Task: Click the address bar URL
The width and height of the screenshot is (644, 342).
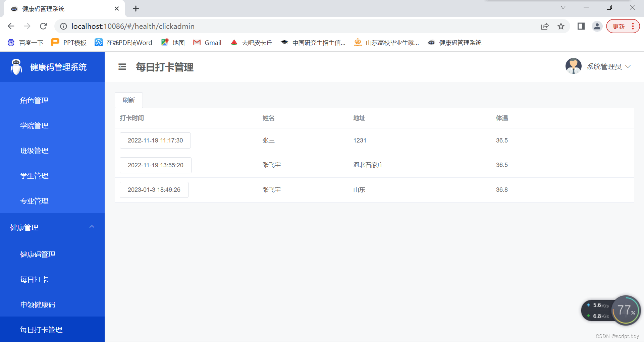Action: click(133, 26)
